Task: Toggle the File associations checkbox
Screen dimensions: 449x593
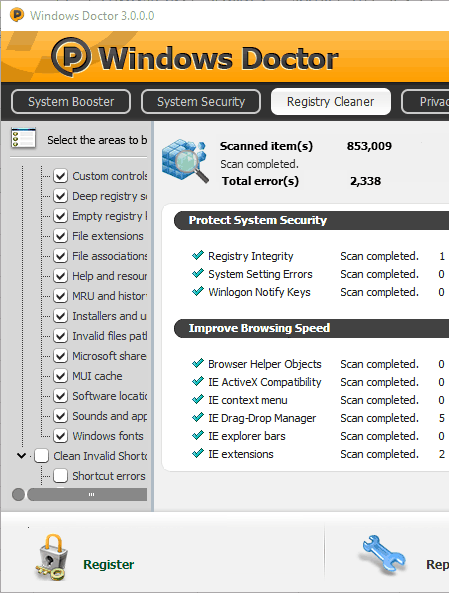Action: tap(61, 256)
